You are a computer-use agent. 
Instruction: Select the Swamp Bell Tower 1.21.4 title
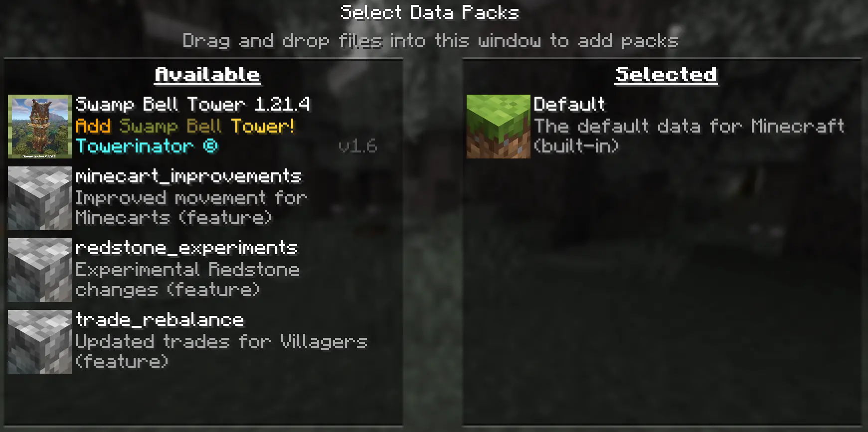192,105
